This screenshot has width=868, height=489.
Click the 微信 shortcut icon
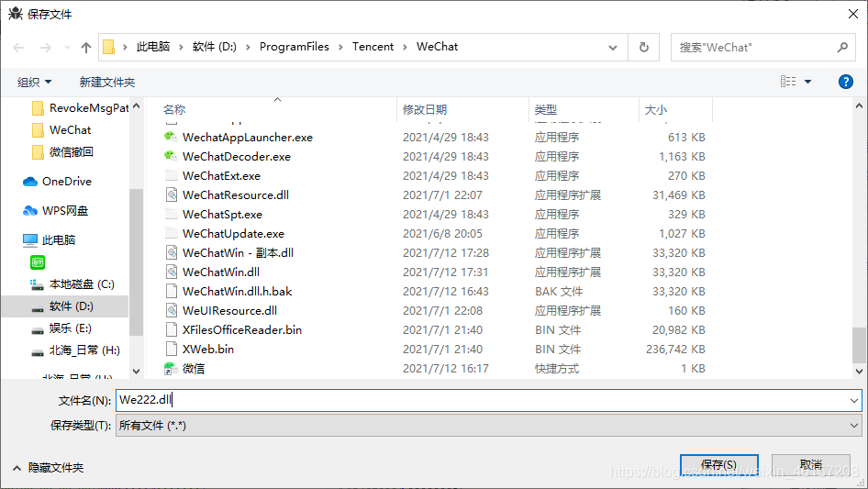(x=171, y=368)
